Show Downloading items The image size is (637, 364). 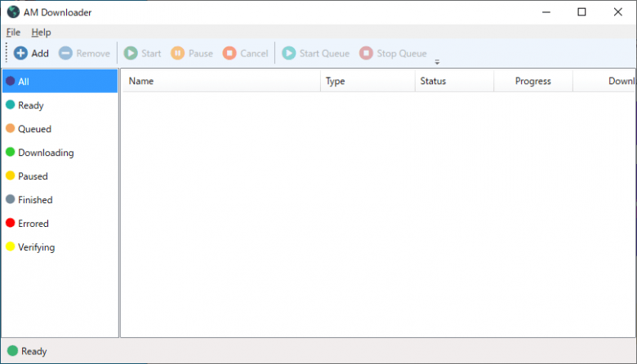tap(60, 153)
